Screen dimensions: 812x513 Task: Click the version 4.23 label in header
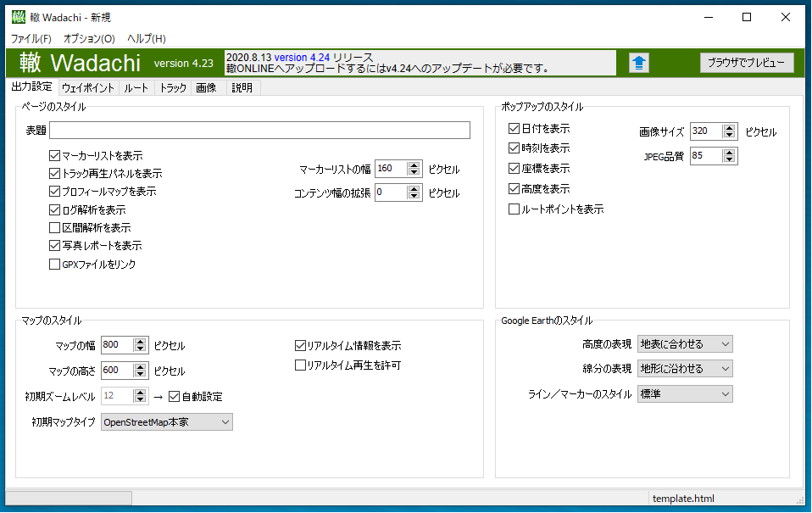point(184,64)
